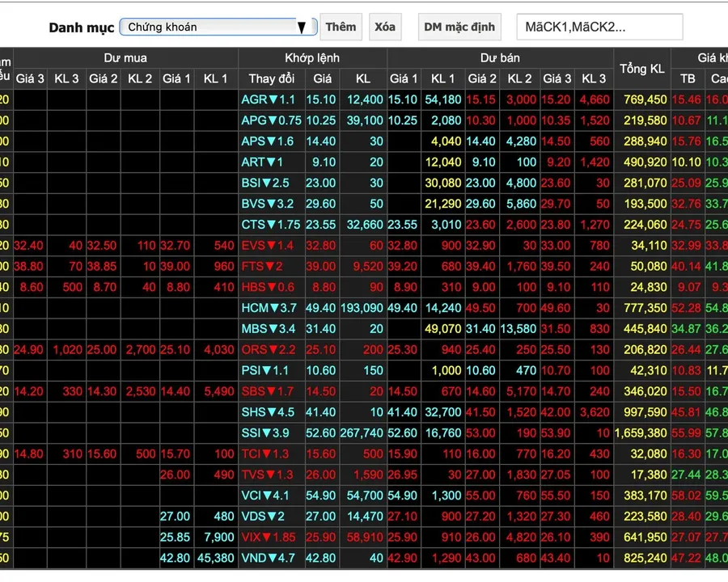The image size is (728, 582).
Task: Focus the MãCK1,MãCK2 stock code input
Action: (599, 27)
